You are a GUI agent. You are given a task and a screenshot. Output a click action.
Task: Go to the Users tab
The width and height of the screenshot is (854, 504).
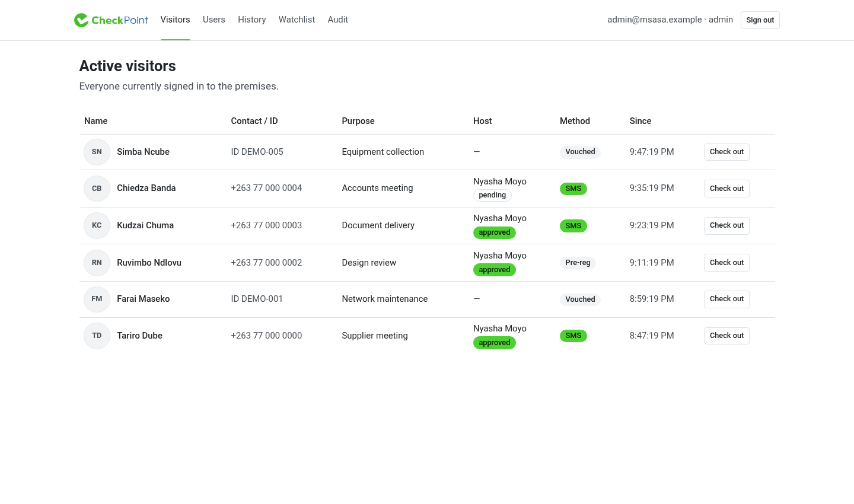(x=214, y=20)
